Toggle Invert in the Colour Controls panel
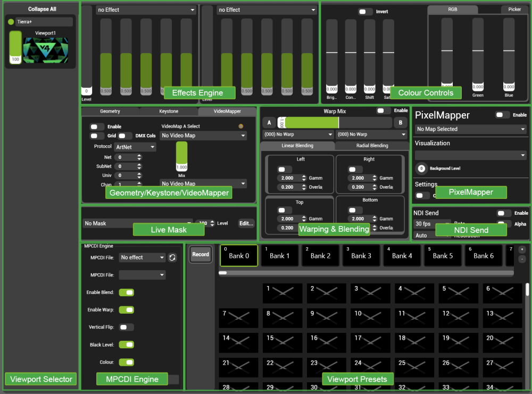This screenshot has height=394, width=532. (x=364, y=11)
